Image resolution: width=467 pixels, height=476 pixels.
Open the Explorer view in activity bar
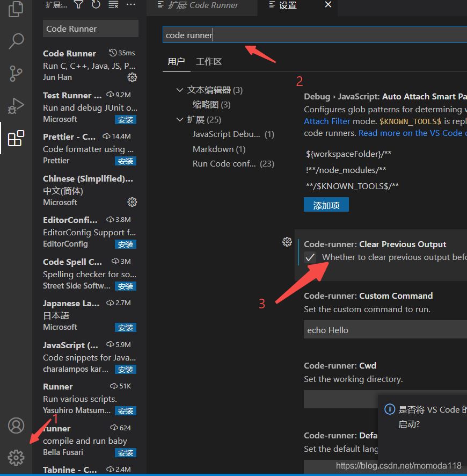click(x=16, y=9)
